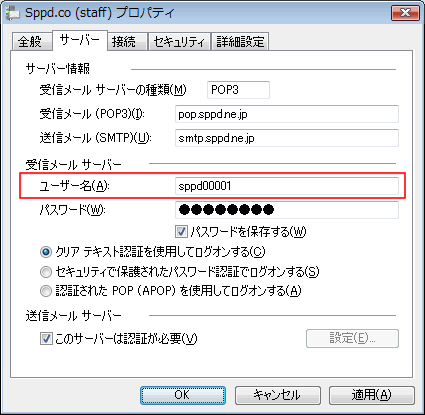Select 認証された POP (APOP) radio button
Screen dimensions: 425x415
(x=46, y=291)
